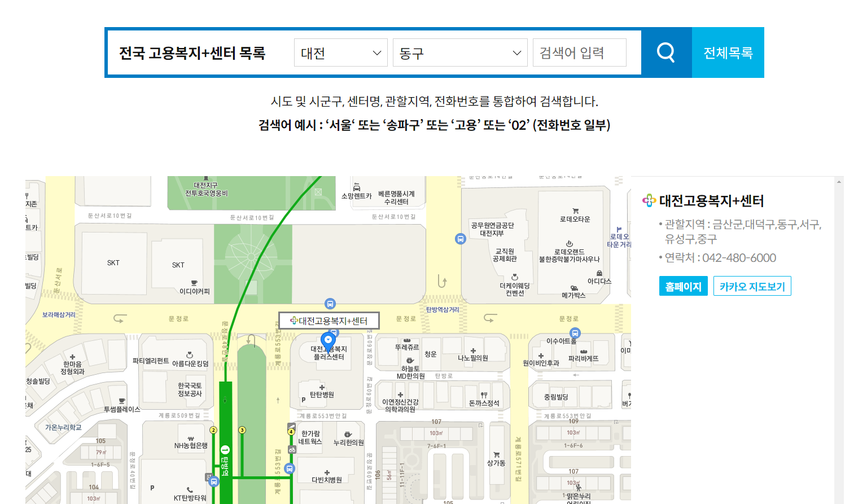This screenshot has height=504, width=867.
Task: Click subway exit badge number 3
Action: coord(242,430)
